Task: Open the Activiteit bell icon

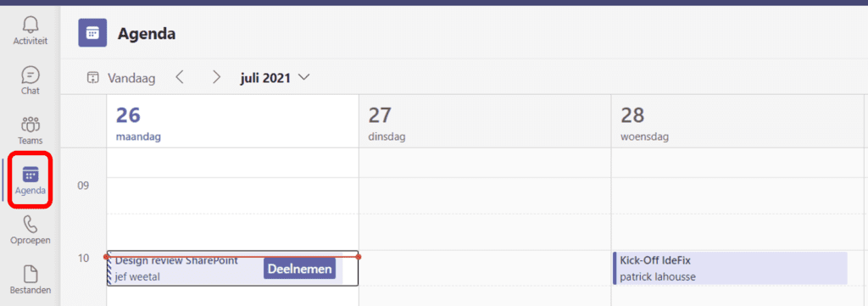Action: point(31,31)
